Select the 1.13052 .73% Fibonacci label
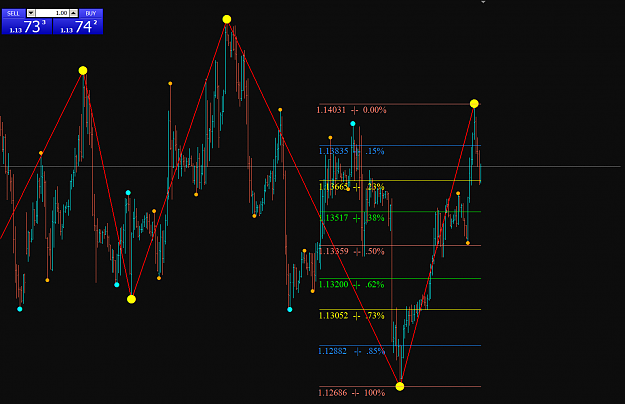Viewport: 625px width, 404px height. point(351,316)
